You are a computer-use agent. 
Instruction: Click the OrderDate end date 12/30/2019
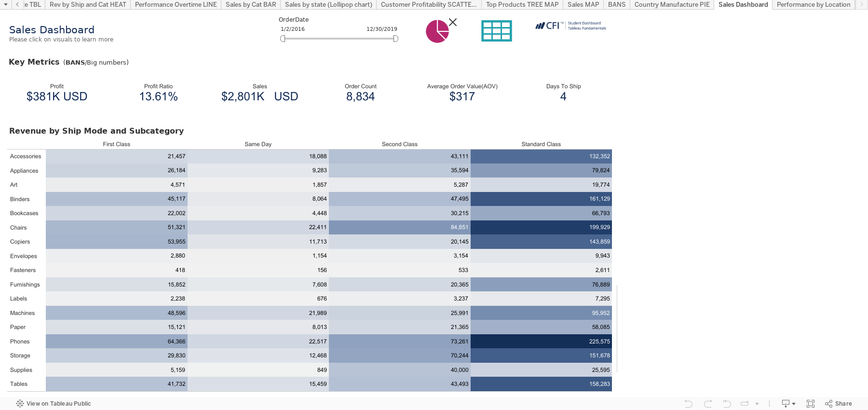tap(382, 29)
